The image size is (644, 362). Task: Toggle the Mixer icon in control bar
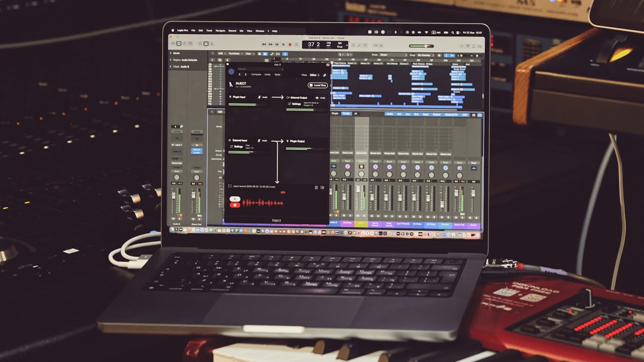pyautogui.click(x=206, y=44)
